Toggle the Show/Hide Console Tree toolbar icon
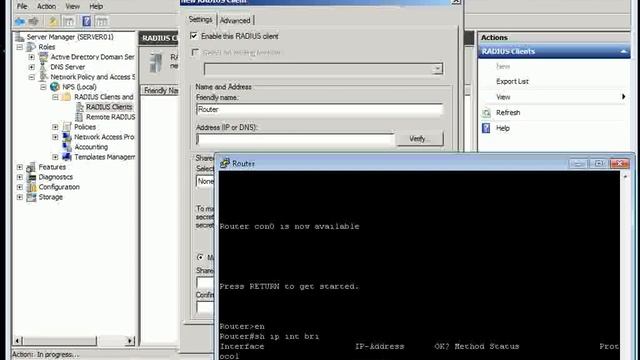This screenshot has width=640, height=360. (69, 21)
